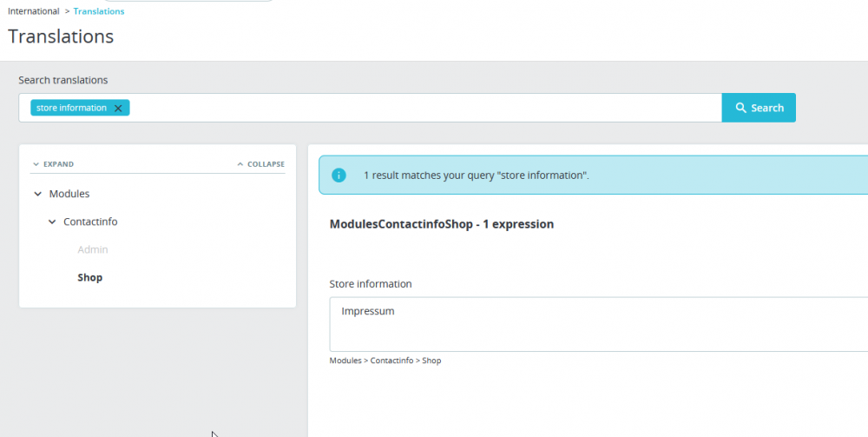This screenshot has width=868, height=437.
Task: Click the Search button
Action: point(759,108)
